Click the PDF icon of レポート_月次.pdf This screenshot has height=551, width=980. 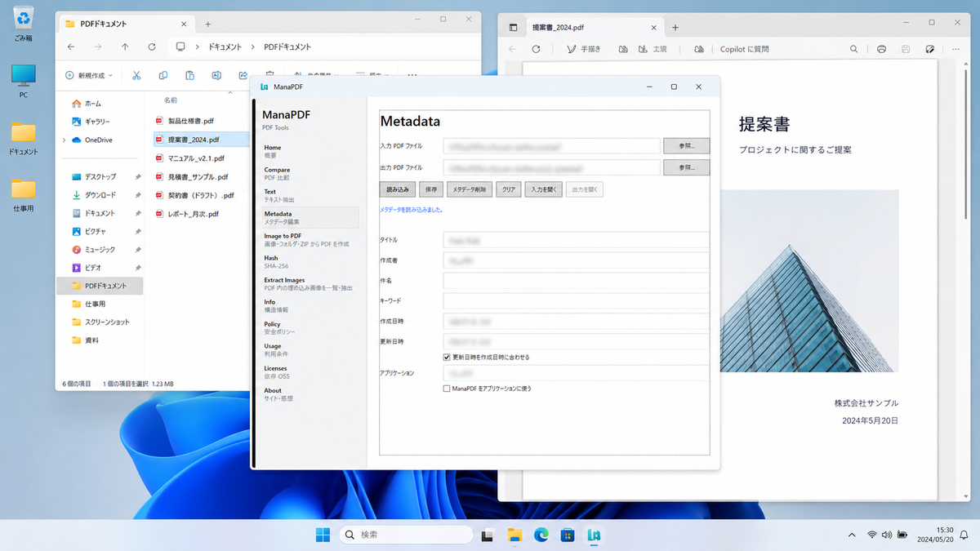click(160, 214)
